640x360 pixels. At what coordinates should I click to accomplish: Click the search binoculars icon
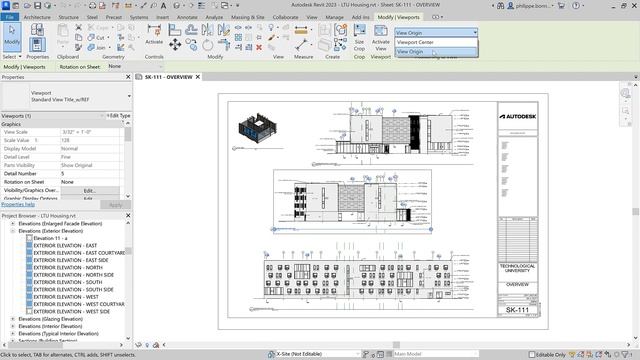pos(500,6)
